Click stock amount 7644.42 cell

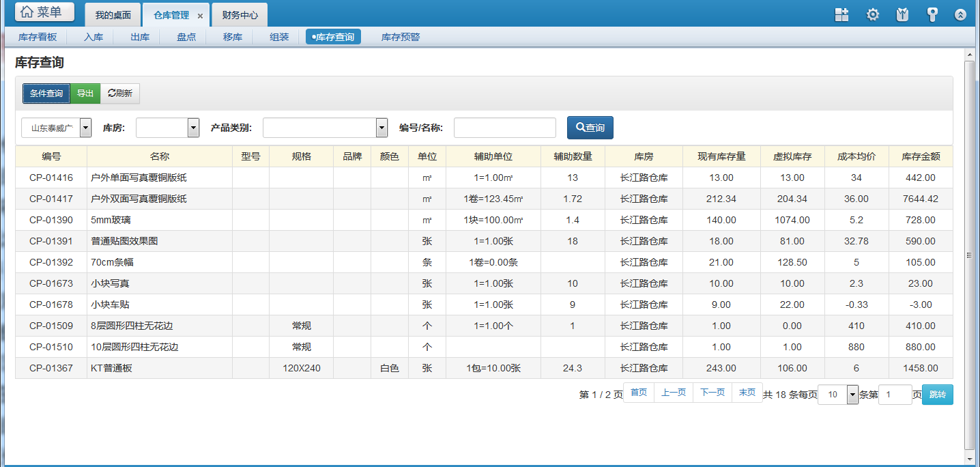click(x=921, y=199)
